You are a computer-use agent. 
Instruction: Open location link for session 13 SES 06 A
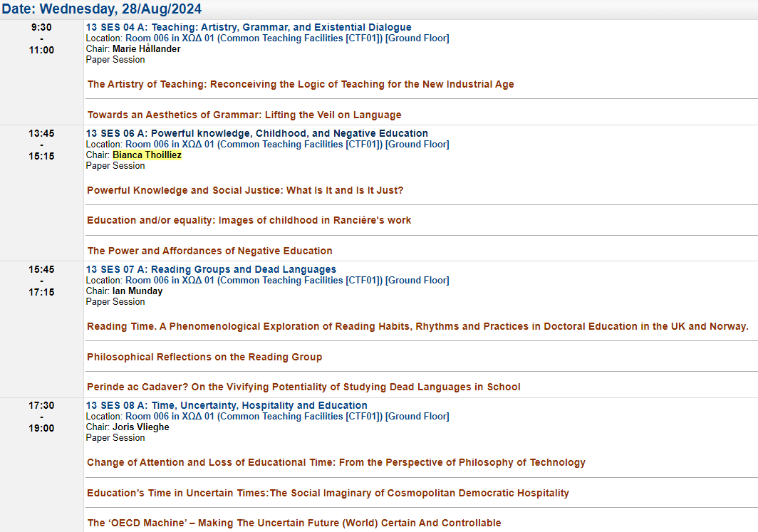pos(287,144)
